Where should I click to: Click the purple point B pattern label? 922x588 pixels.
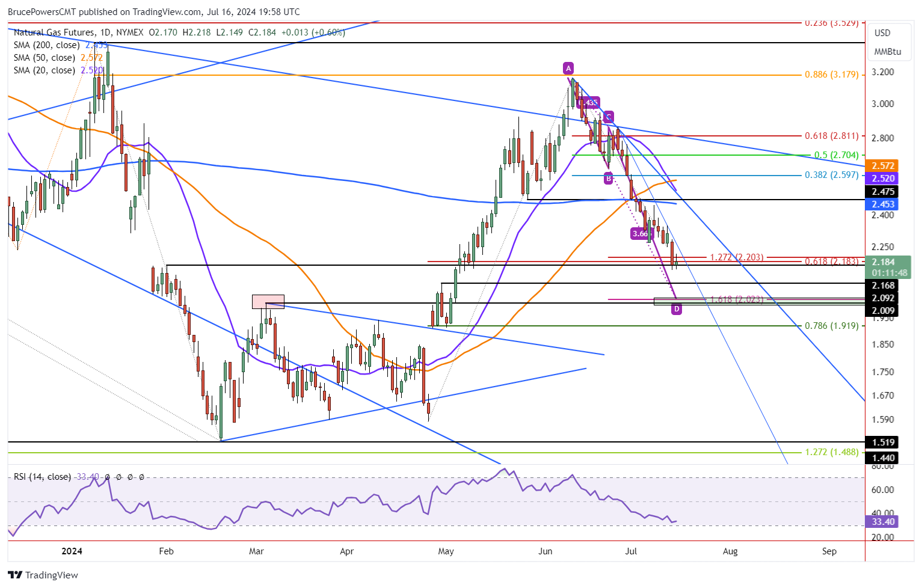[x=609, y=178]
